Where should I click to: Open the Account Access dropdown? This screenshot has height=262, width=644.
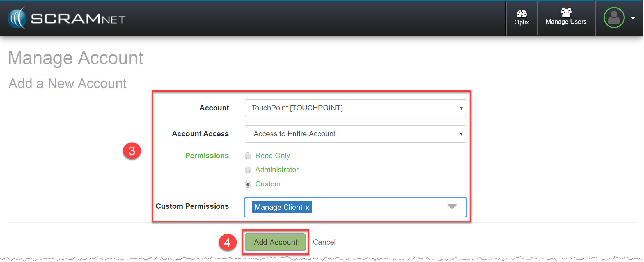[x=355, y=134]
